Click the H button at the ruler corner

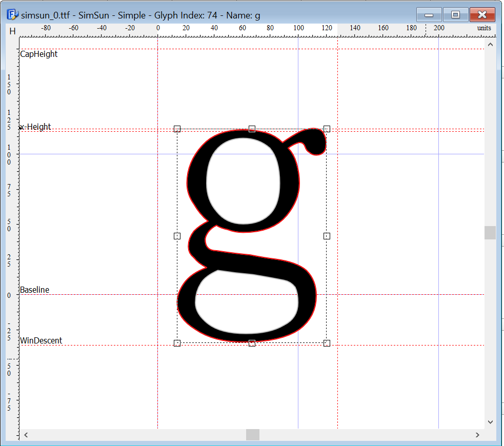[x=12, y=31]
